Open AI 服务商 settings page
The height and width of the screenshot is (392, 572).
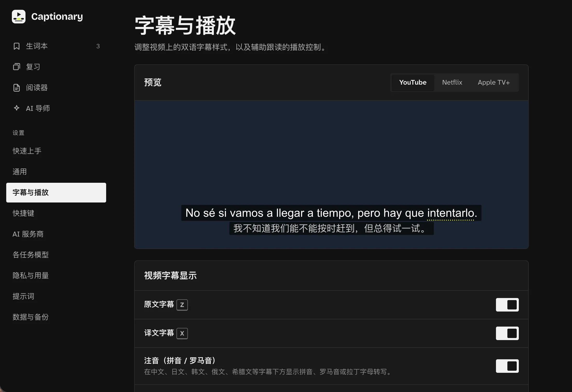coord(56,234)
